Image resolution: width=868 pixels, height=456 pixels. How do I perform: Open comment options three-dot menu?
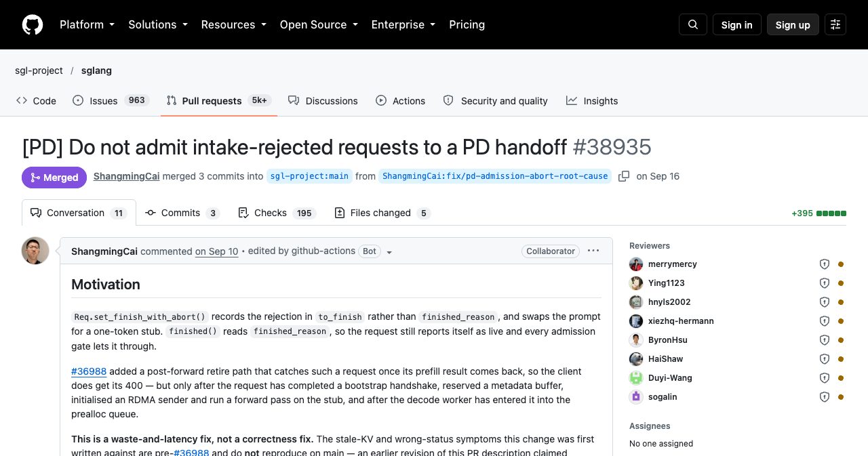(x=593, y=251)
